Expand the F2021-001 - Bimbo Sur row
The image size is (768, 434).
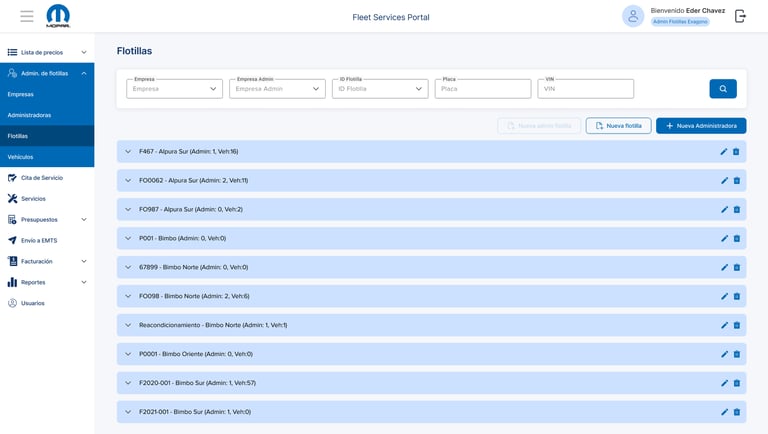click(x=128, y=412)
